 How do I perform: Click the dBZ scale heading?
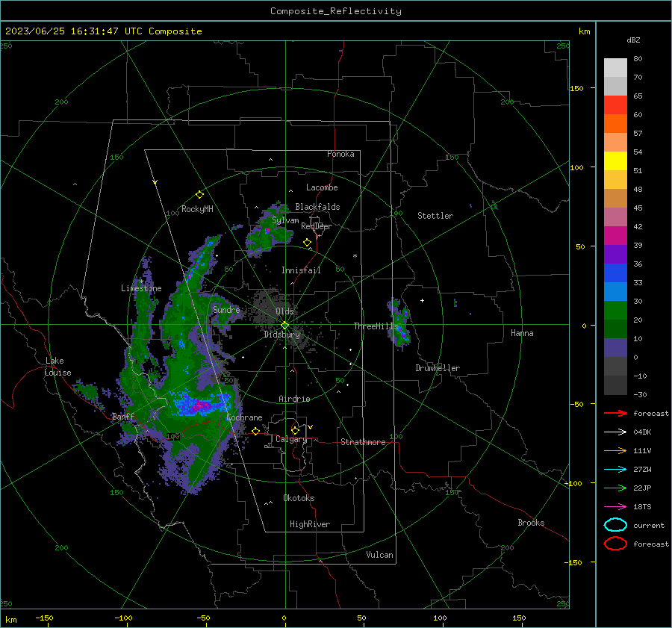tap(633, 40)
